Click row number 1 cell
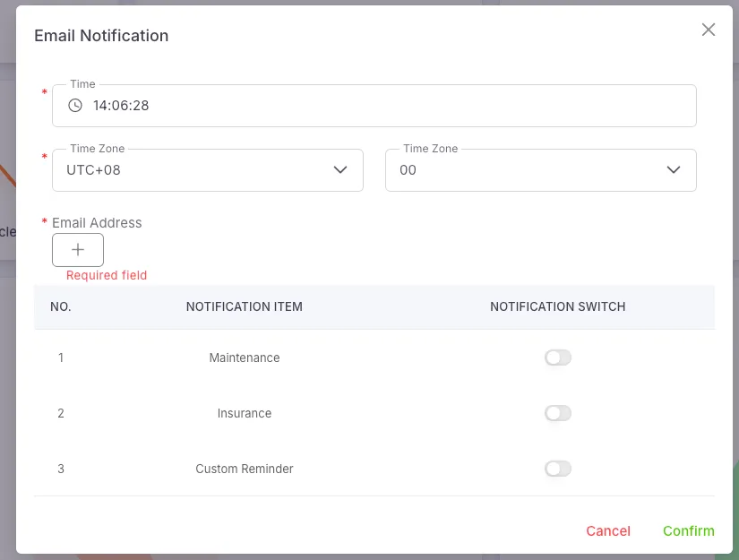 (x=61, y=358)
